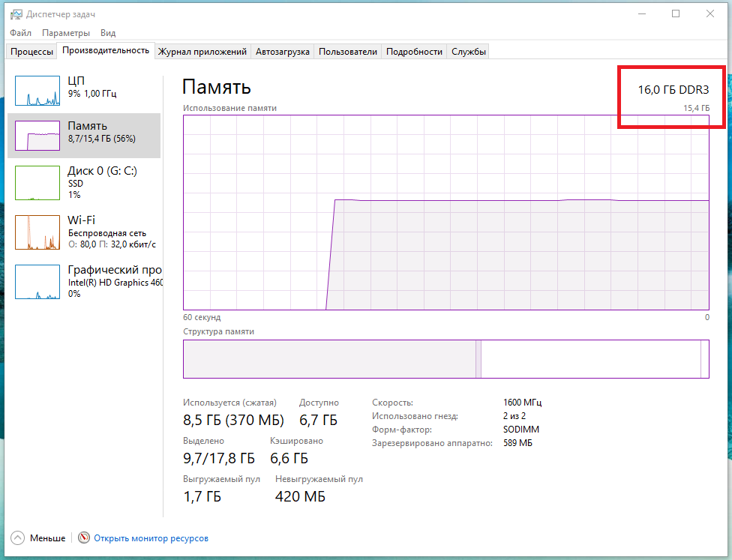Click the Меньше button label
The width and height of the screenshot is (732, 560).
coord(47,538)
